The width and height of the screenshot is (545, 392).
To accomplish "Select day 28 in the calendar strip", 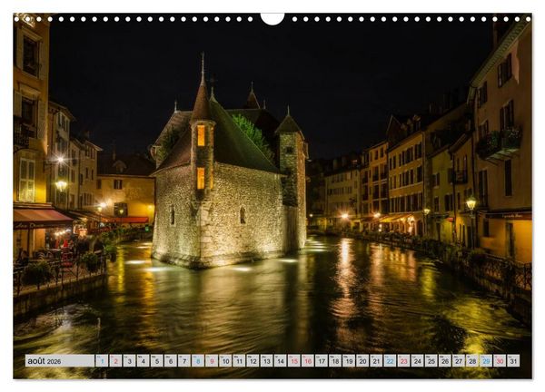I will (x=472, y=361).
